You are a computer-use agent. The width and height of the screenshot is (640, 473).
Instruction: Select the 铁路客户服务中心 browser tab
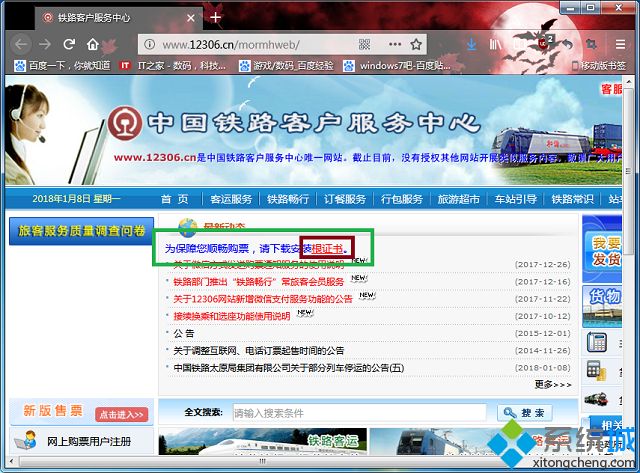[x=118, y=18]
